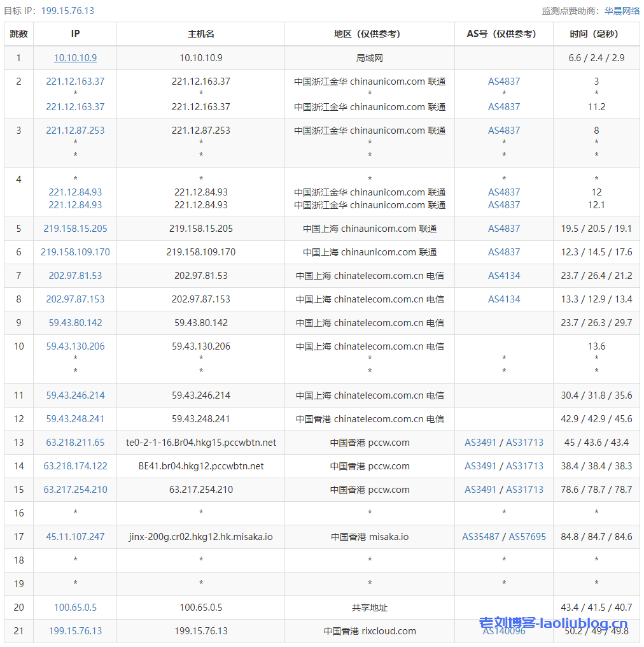Select the 63.217.254.210 IP link in hop 15
The width and height of the screenshot is (644, 647).
coord(75,490)
